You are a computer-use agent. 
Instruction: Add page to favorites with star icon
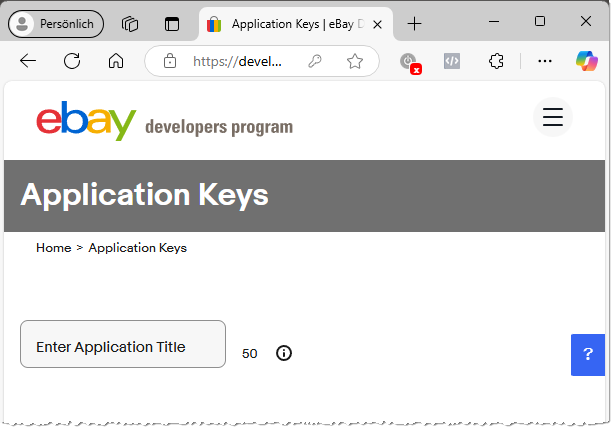(x=355, y=61)
